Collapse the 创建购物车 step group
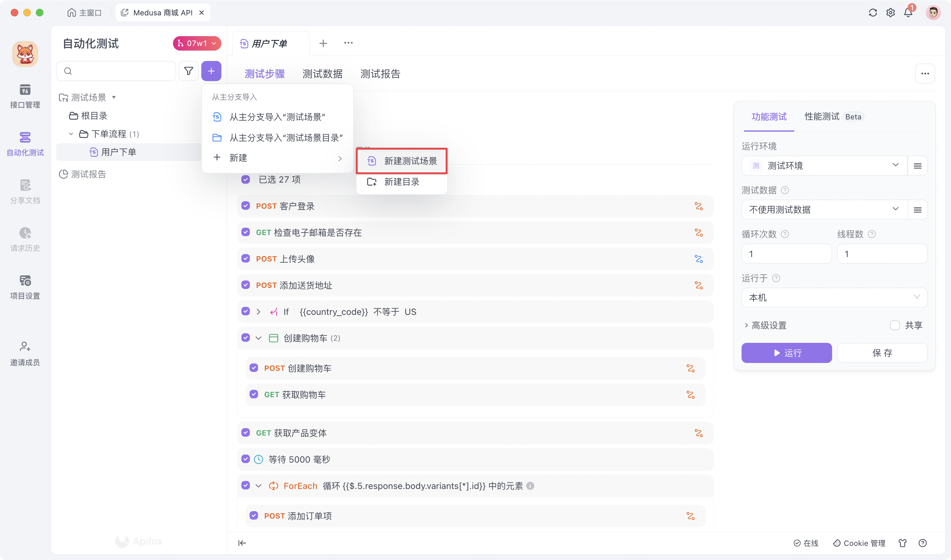 pos(259,338)
